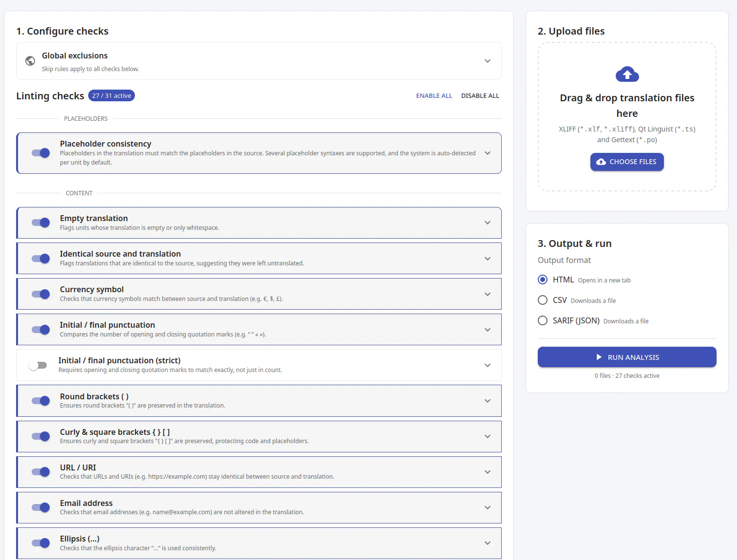The height and width of the screenshot is (560, 737).
Task: Expand the Global exclusions panel
Action: tap(488, 61)
